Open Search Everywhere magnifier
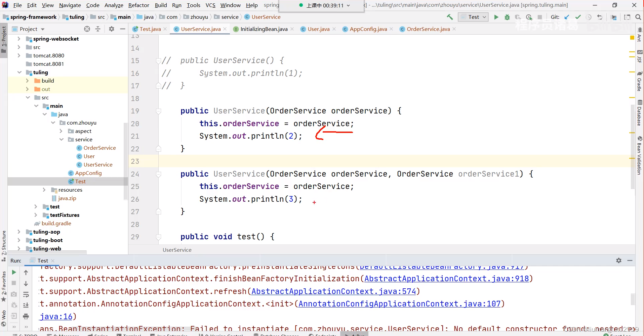This screenshot has width=644, height=336. (638, 17)
